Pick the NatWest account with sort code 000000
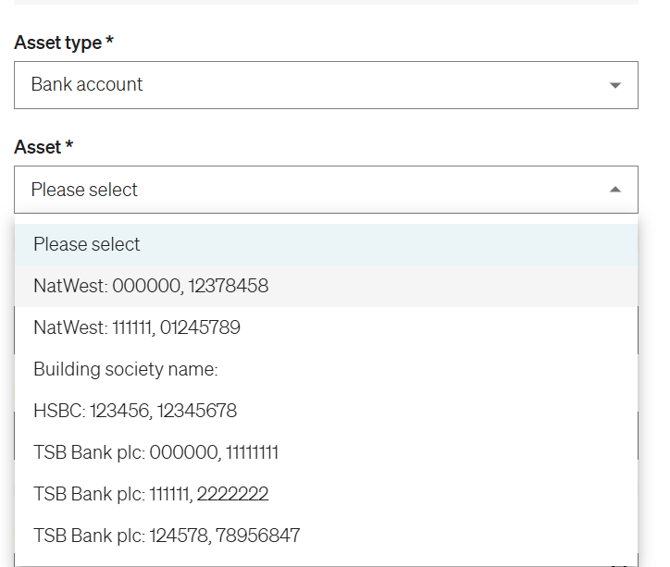This screenshot has height=567, width=670. pyautogui.click(x=151, y=286)
